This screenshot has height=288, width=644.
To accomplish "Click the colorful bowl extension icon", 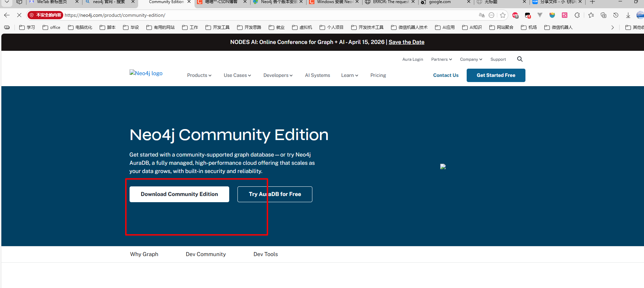I will pos(552,15).
